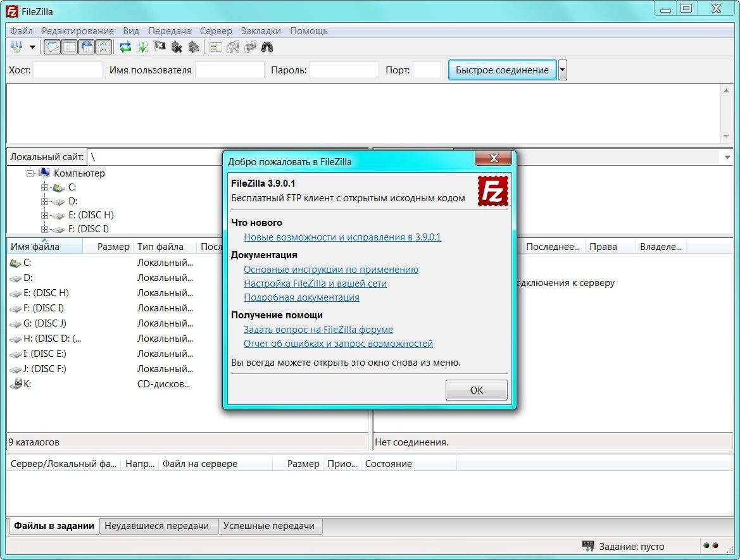Open Основные инструкции по применению link
This screenshot has height=560, width=740.
(331, 270)
